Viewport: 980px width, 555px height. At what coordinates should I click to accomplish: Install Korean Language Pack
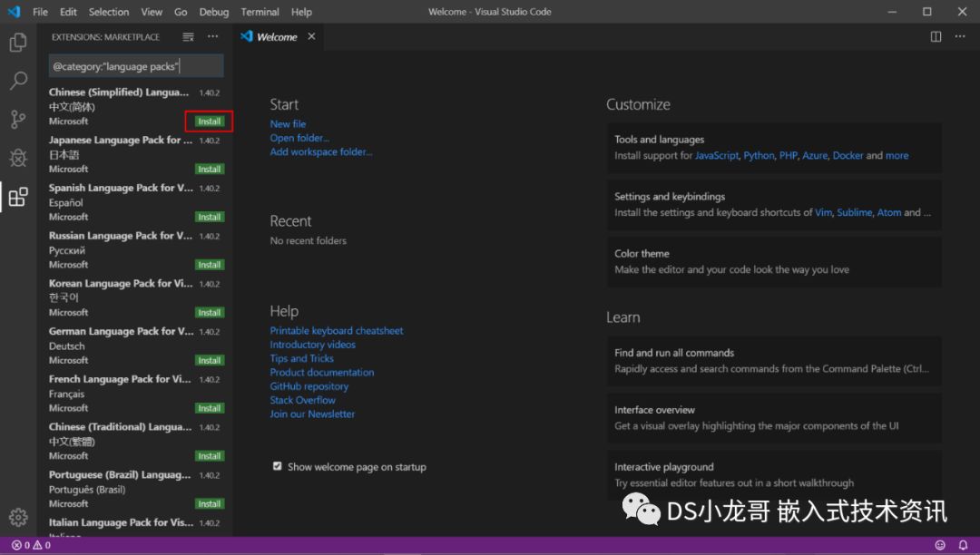pyautogui.click(x=210, y=312)
